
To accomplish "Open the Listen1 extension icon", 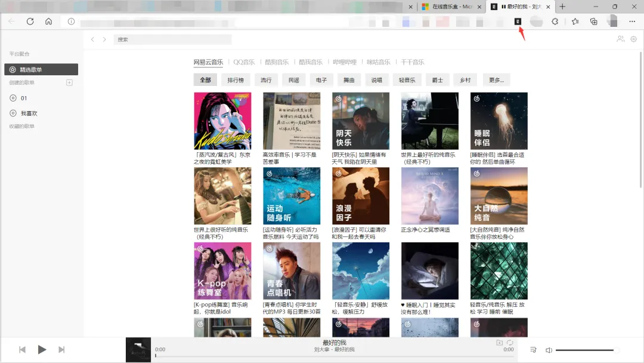I will point(518,21).
